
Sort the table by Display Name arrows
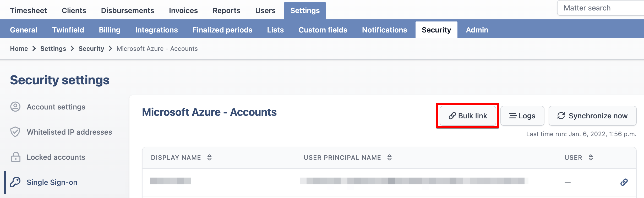pyautogui.click(x=209, y=157)
